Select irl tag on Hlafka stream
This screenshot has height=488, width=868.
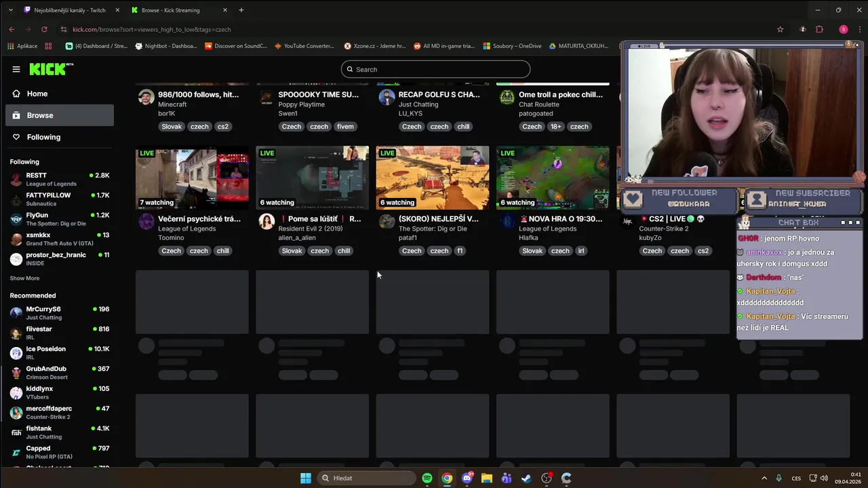point(581,251)
